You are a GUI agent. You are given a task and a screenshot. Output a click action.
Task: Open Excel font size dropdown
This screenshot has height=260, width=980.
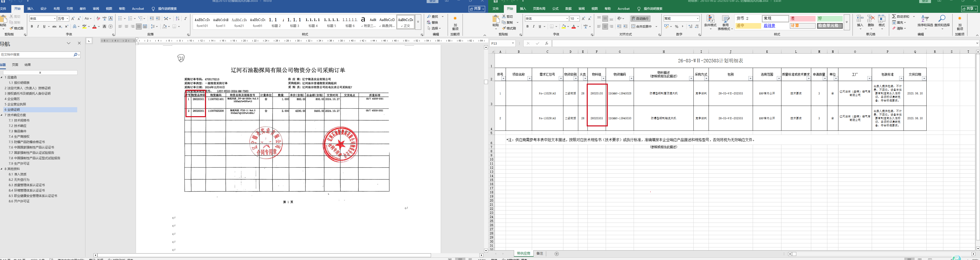click(577, 19)
